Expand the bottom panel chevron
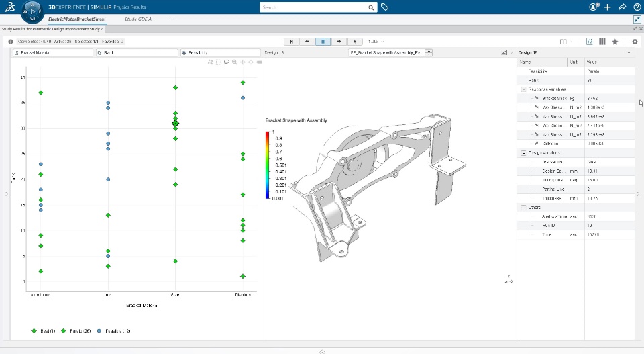644x354 pixels. pos(323,351)
